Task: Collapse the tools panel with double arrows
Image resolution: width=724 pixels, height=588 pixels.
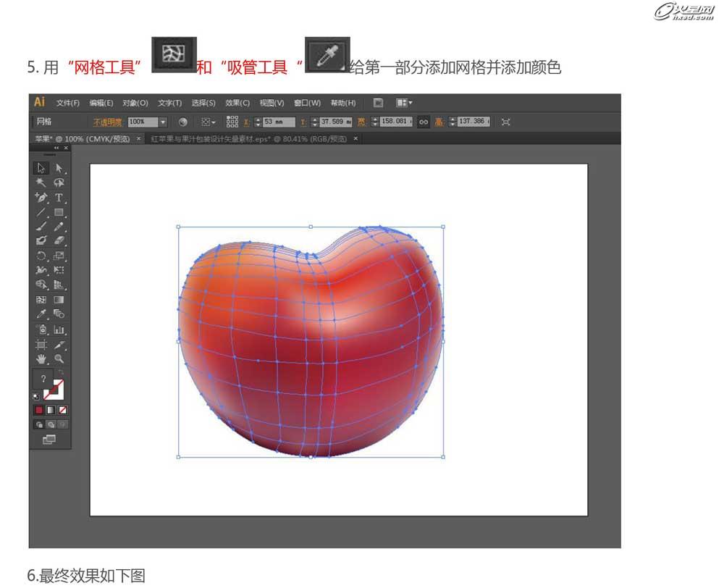Action: coord(57,148)
